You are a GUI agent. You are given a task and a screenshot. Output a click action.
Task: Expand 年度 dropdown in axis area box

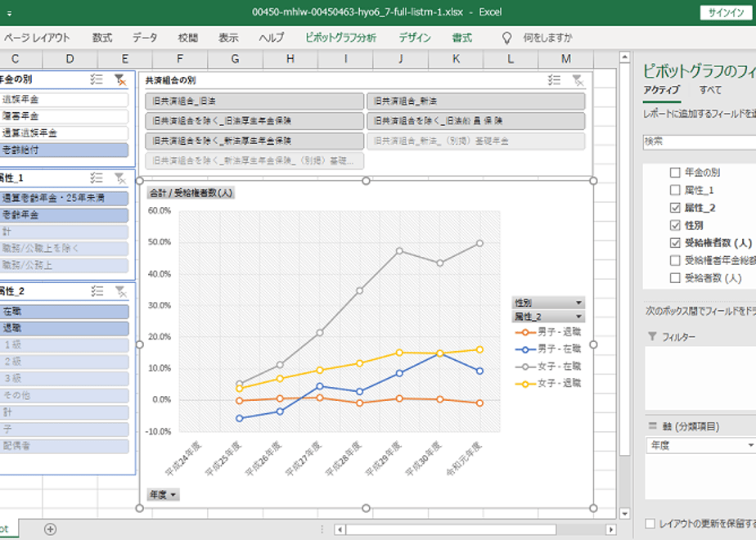click(x=750, y=445)
